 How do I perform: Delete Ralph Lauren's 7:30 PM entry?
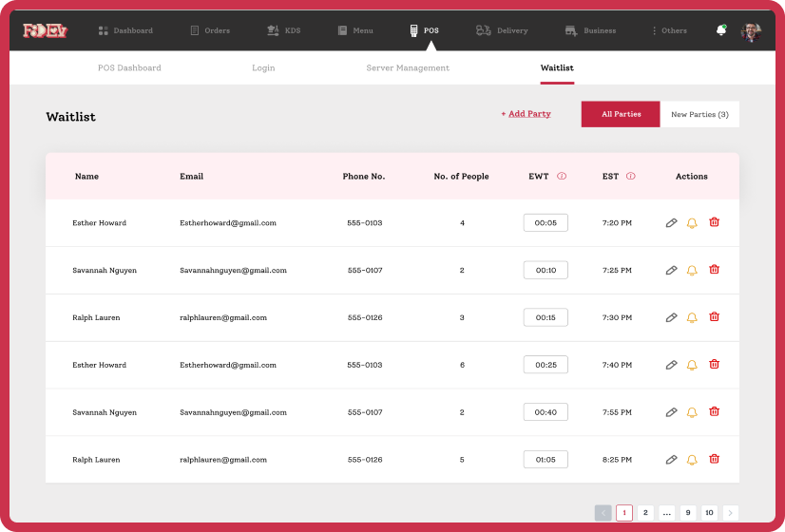pyautogui.click(x=714, y=317)
